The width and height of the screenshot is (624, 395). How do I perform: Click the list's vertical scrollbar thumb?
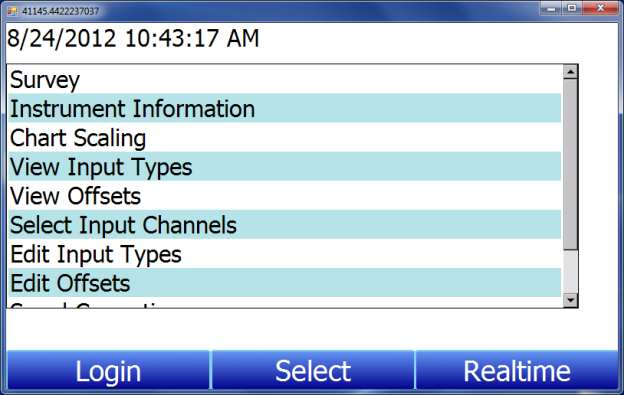570,164
